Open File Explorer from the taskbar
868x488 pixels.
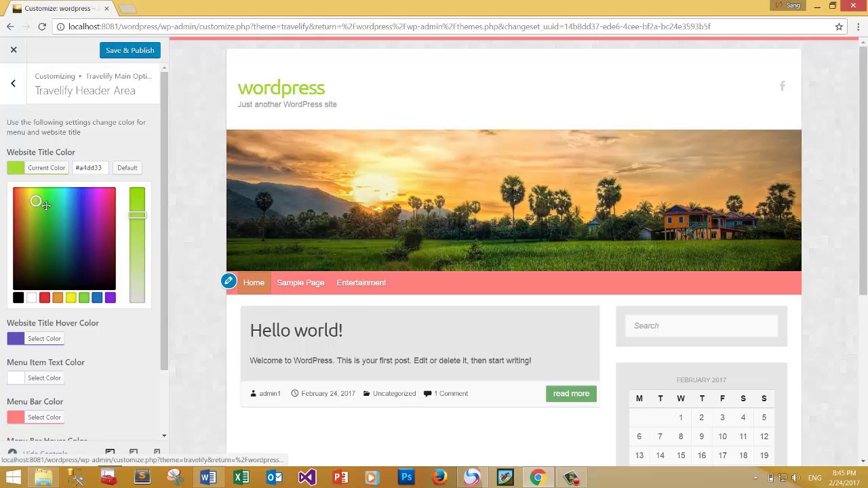(x=43, y=477)
